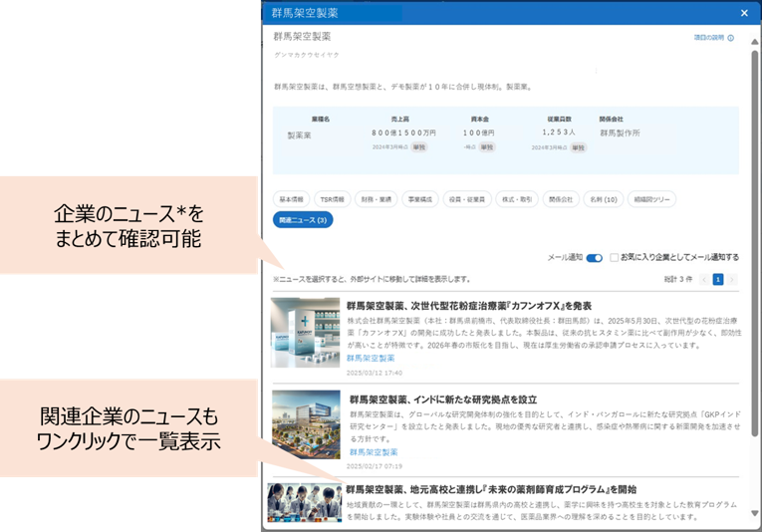This screenshot has width=762, height=532.
Task: Go to previous news page with left chevron
Action: click(701, 280)
